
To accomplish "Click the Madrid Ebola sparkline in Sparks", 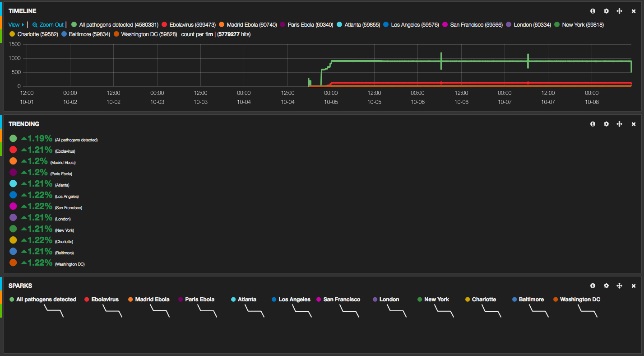I will (x=160, y=311).
